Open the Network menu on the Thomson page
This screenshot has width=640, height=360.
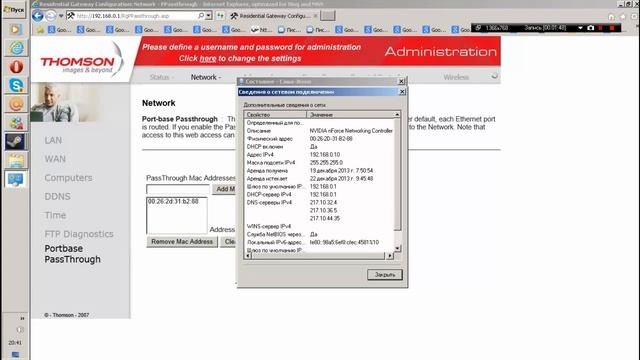[x=206, y=77]
